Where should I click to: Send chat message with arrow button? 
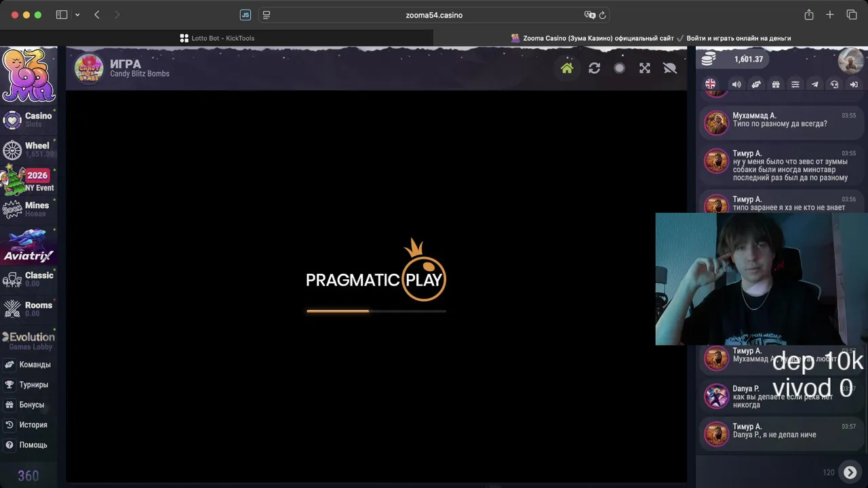pos(850,472)
